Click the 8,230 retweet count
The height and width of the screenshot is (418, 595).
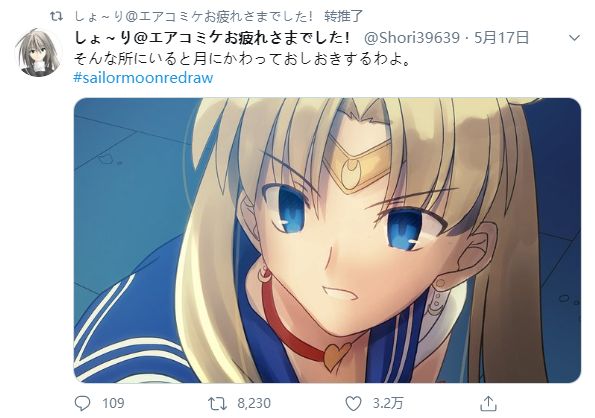pyautogui.click(x=254, y=403)
